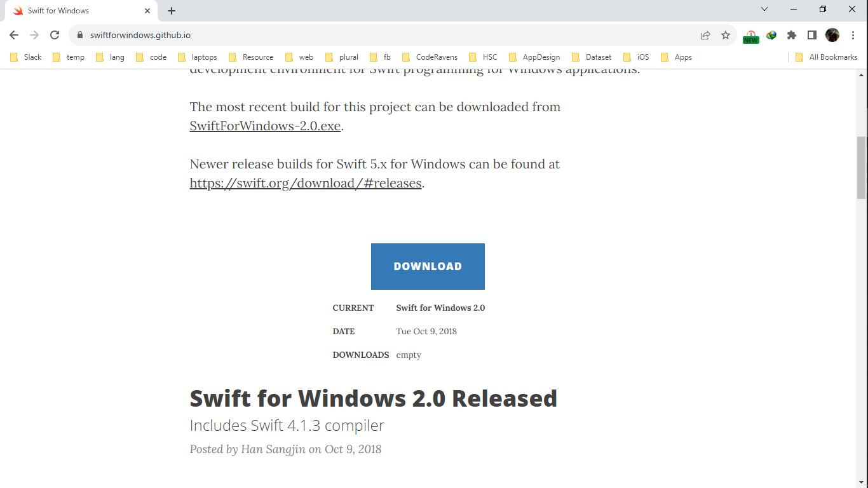Follow the SwiftForWindows-2.0.exe link

coord(265,126)
